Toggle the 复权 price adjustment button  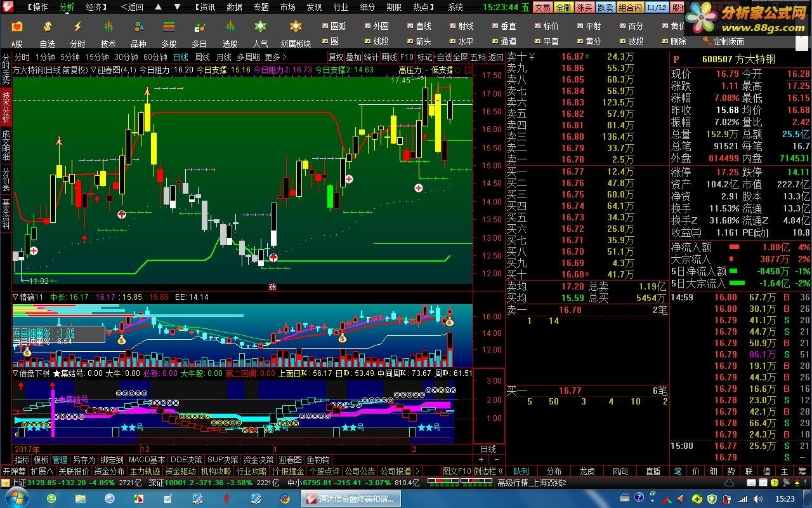click(x=336, y=57)
